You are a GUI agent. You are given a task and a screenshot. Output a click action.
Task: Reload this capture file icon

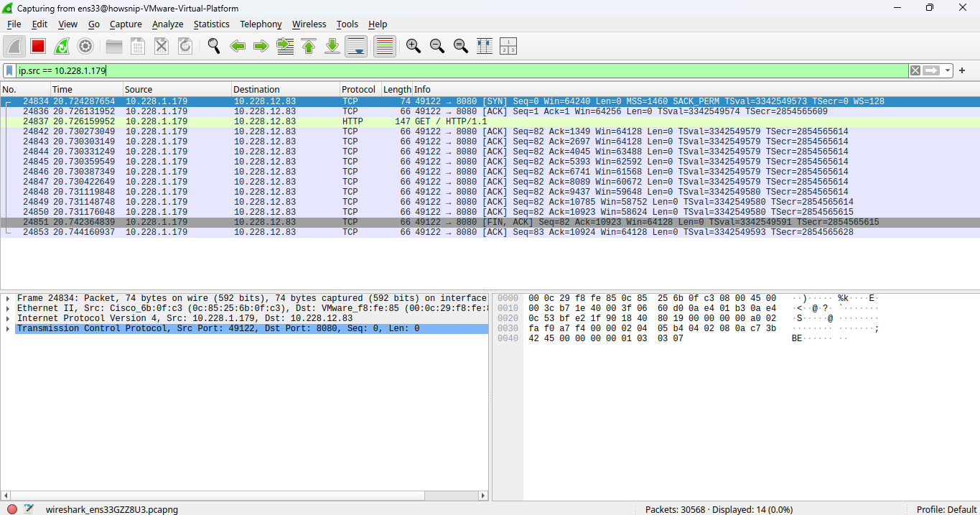pos(185,46)
